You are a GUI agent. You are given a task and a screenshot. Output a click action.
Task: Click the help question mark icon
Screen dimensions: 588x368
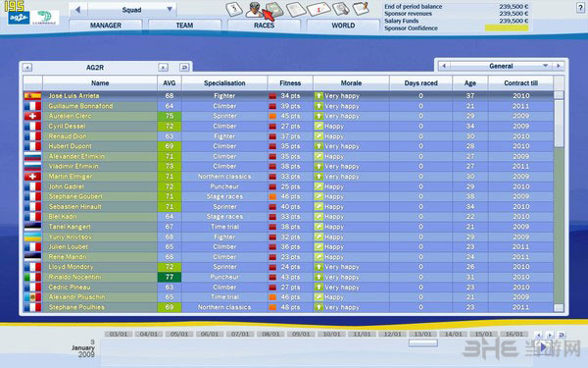(x=580, y=8)
